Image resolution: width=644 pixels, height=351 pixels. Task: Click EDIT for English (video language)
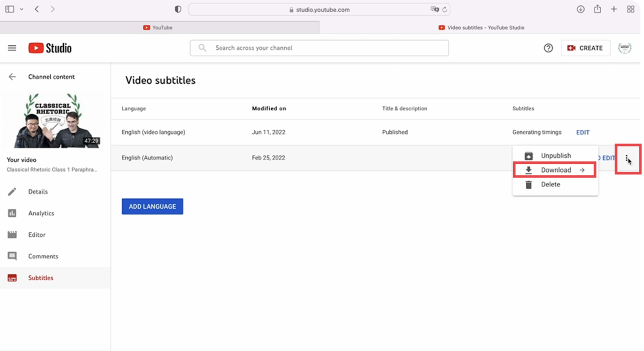pyautogui.click(x=583, y=132)
